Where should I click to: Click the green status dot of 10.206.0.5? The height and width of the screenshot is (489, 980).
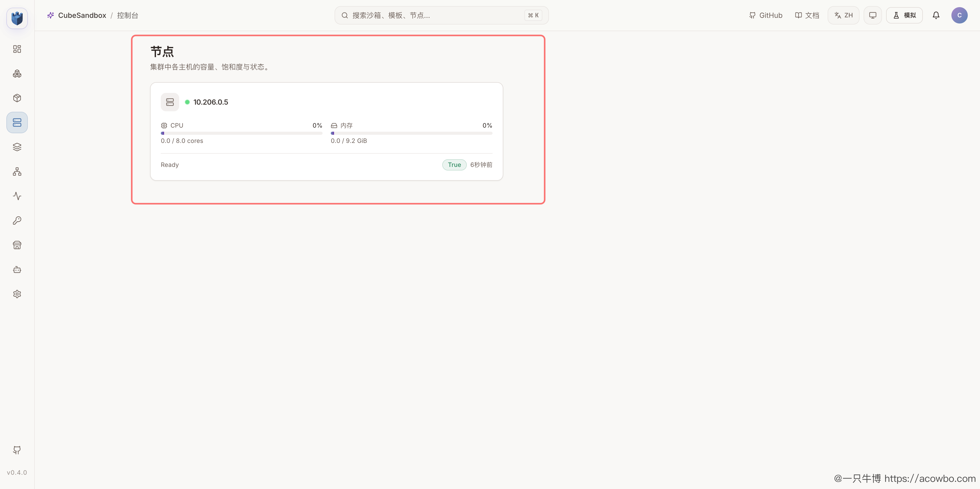[187, 102]
